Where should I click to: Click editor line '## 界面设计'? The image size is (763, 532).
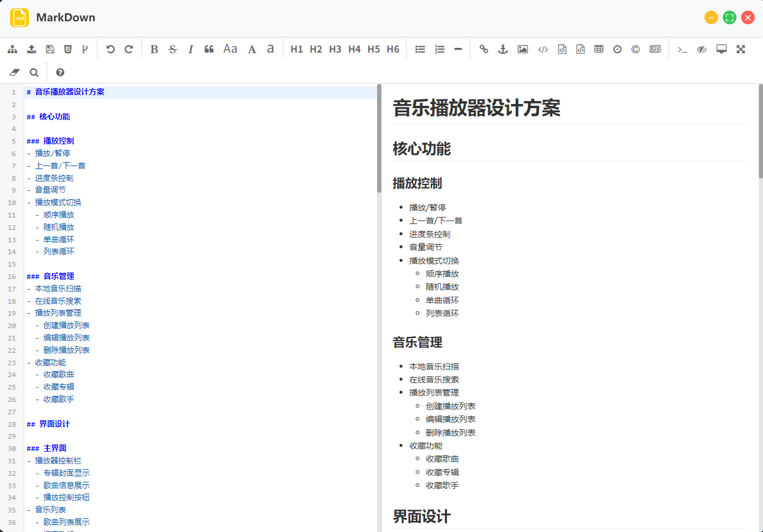click(48, 424)
